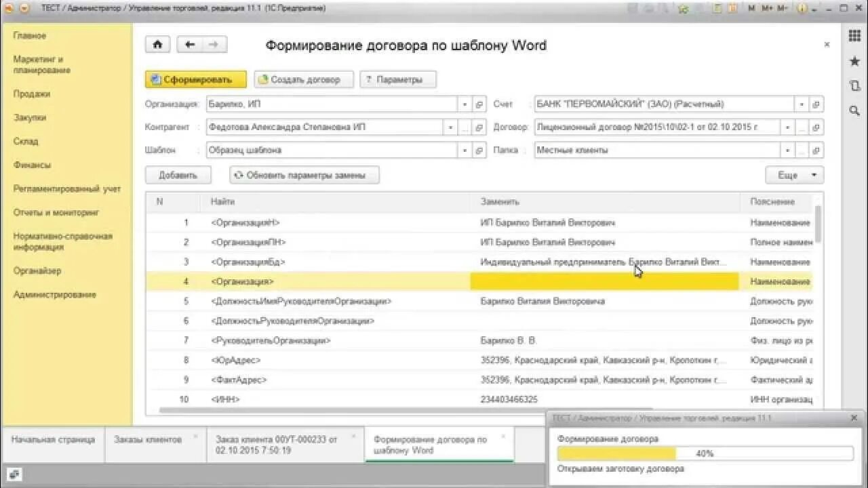Select the <РуководительОрганизации> row
The height and width of the screenshot is (488, 868).
(x=479, y=340)
